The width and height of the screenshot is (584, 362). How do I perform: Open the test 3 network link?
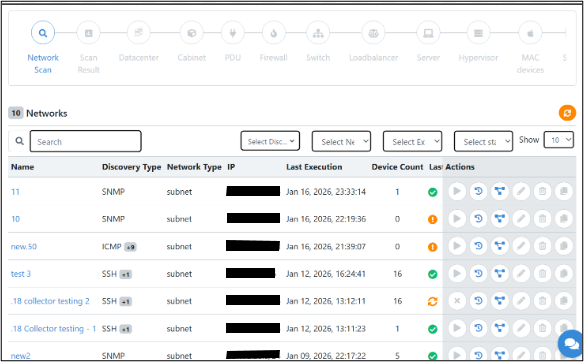pos(21,274)
